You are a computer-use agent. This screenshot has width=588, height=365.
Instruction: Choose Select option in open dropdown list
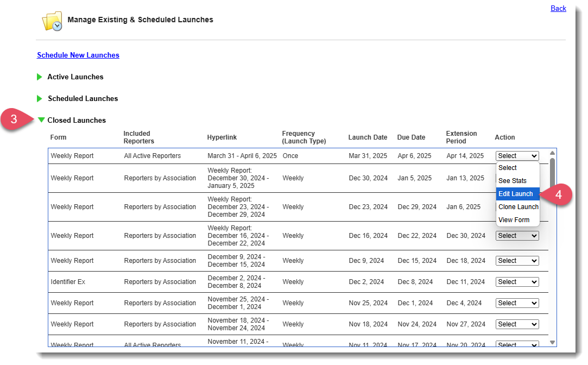point(517,168)
